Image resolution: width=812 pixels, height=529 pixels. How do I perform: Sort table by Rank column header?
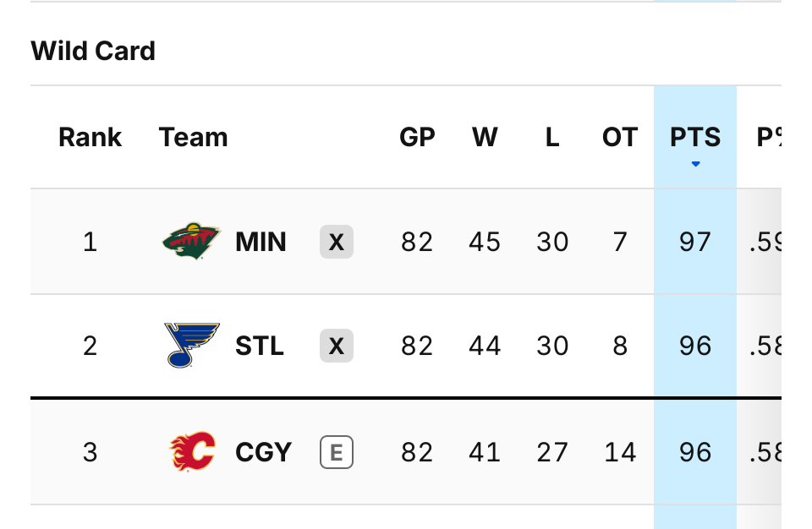91,137
